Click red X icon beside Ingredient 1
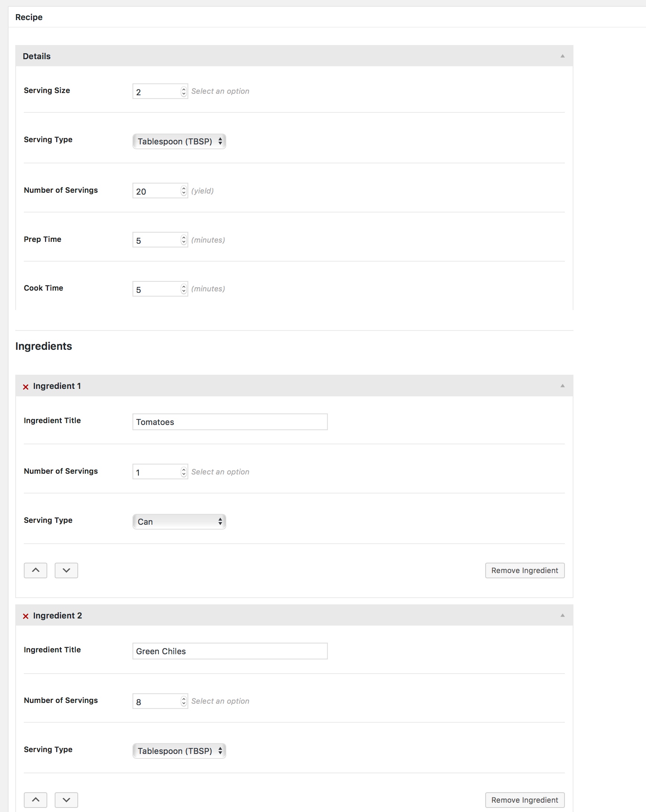 pyautogui.click(x=26, y=387)
